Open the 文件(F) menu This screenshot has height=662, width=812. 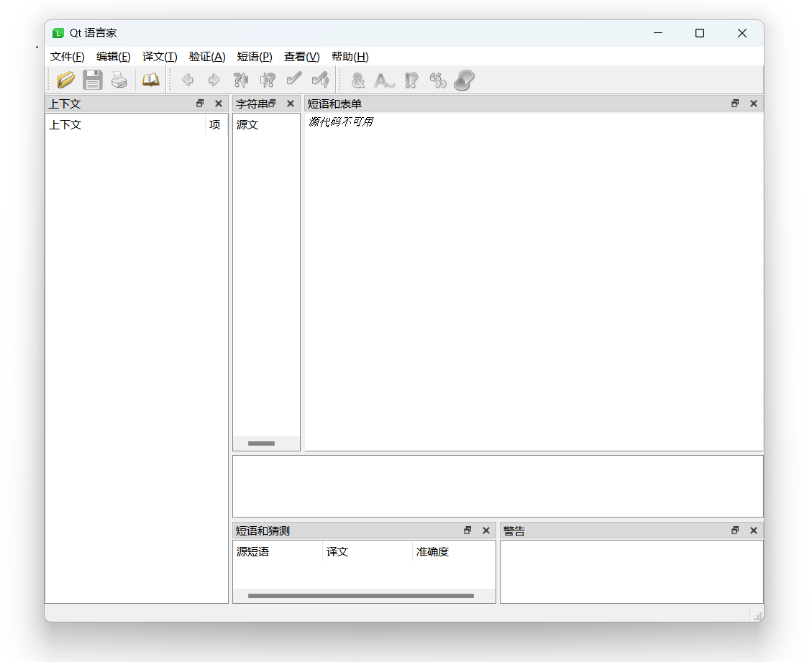pos(68,56)
